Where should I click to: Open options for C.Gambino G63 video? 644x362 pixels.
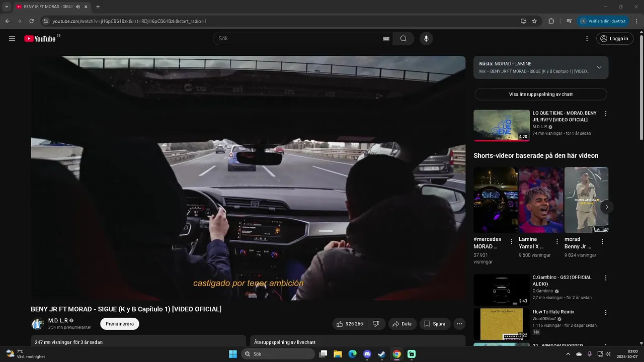pos(606,278)
